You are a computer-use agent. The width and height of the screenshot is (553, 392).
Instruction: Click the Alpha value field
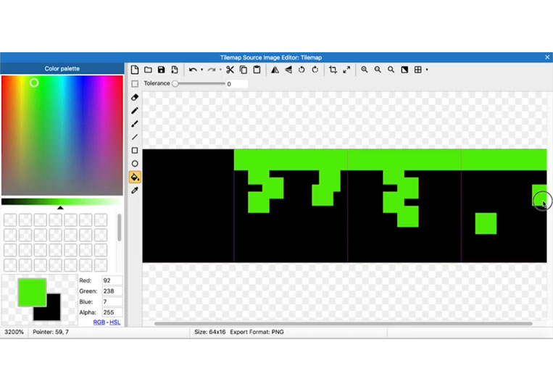(112, 312)
